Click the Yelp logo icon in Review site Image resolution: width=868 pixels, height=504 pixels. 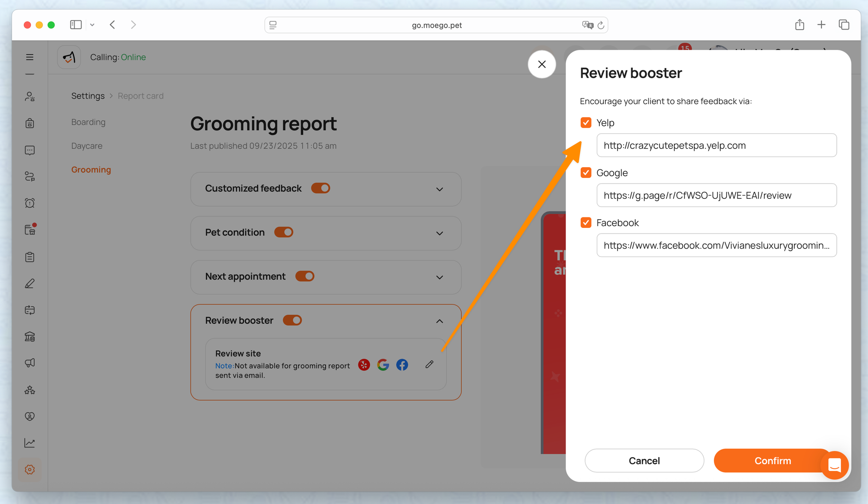364,365
